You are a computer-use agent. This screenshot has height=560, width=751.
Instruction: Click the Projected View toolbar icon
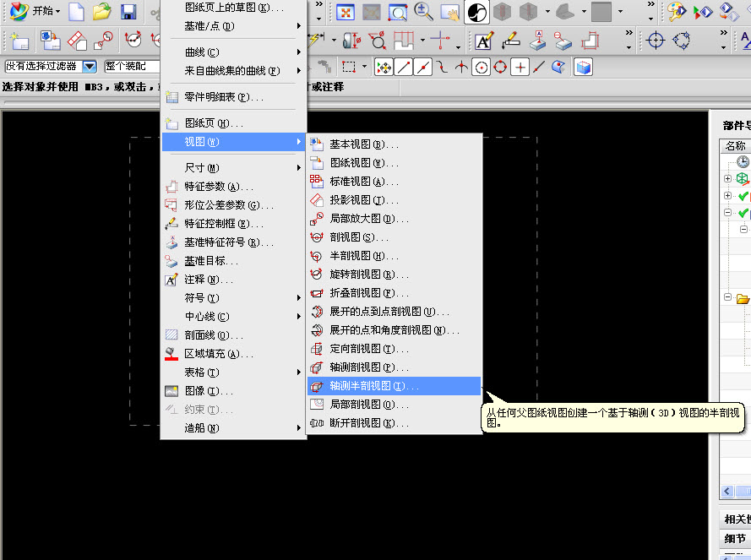(x=77, y=41)
